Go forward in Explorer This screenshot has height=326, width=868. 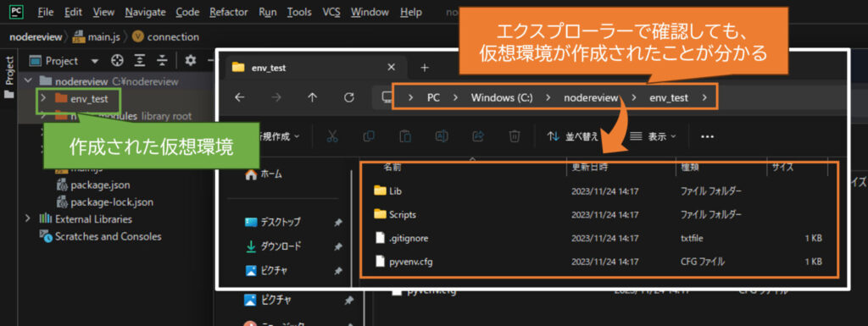275,98
